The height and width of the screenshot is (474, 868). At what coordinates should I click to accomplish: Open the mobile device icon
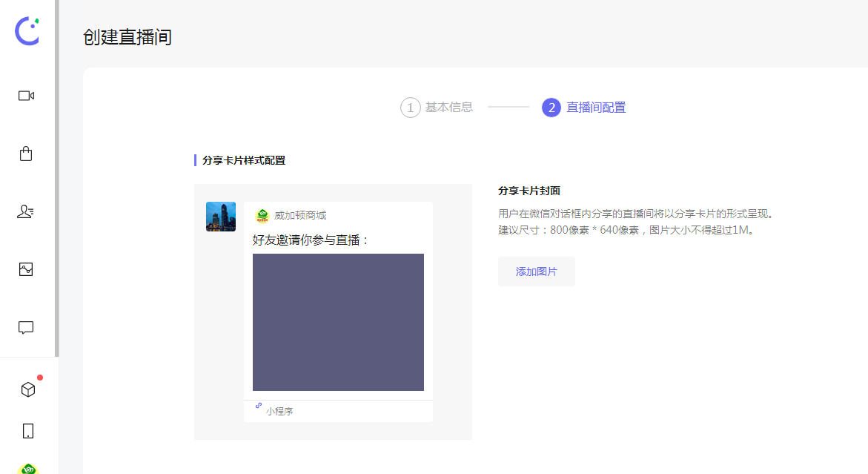[28, 431]
